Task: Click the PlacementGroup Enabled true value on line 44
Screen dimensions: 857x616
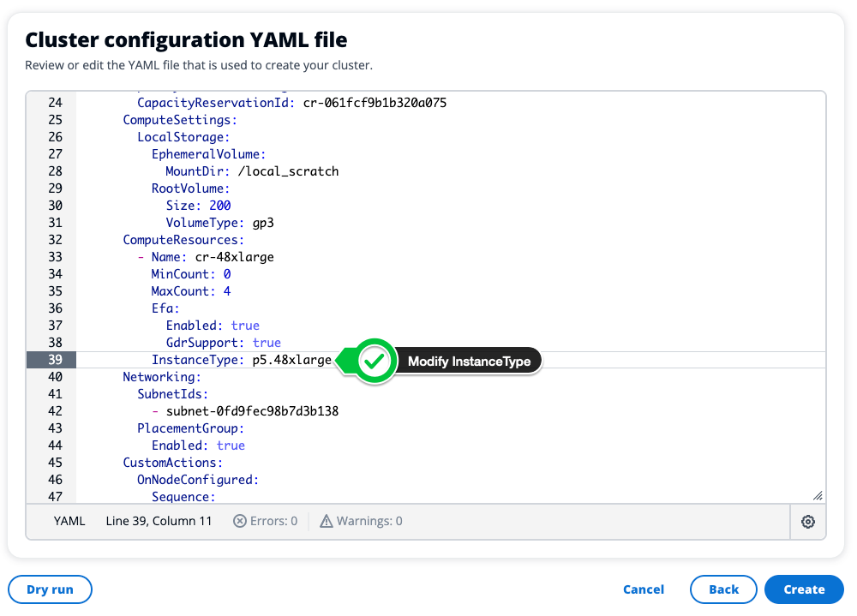Action: tap(231, 446)
